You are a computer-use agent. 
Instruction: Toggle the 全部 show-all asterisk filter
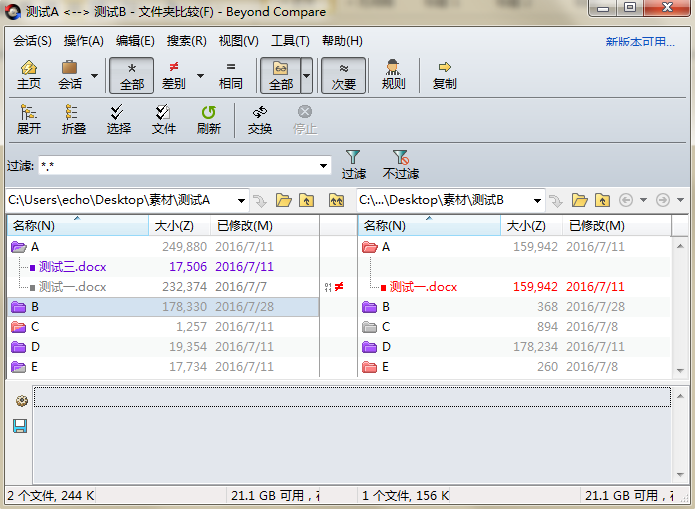[132, 75]
